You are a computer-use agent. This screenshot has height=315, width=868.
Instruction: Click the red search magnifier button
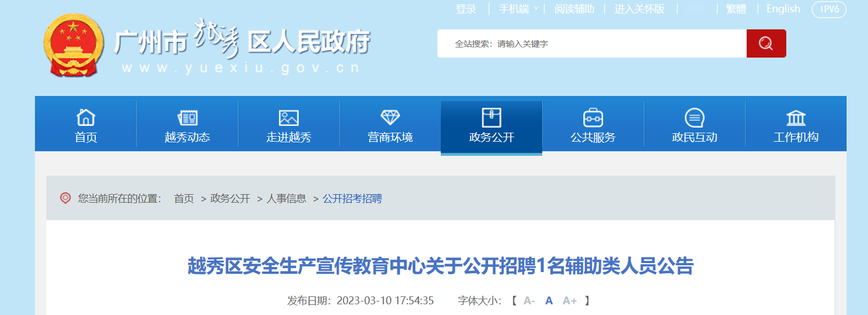(x=766, y=43)
